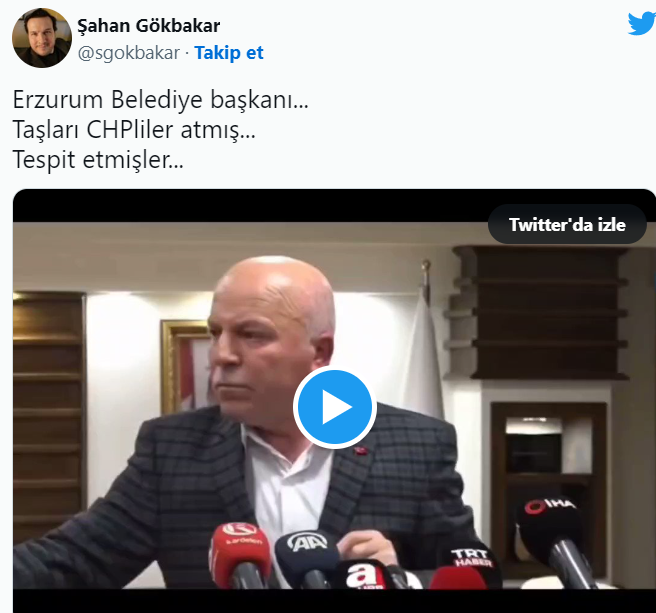Click the 'Taşları CHPliler atmış...' text line
This screenshot has width=656, height=613.
click(134, 130)
